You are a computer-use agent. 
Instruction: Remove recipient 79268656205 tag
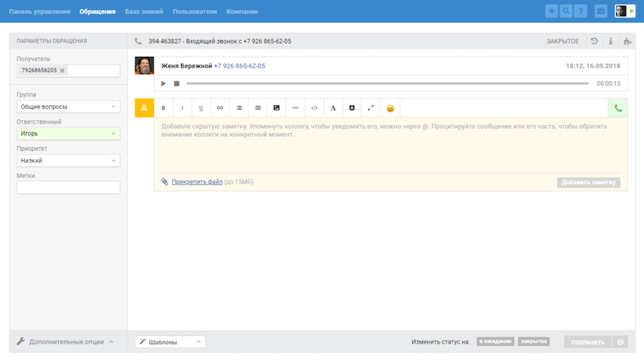click(x=62, y=71)
